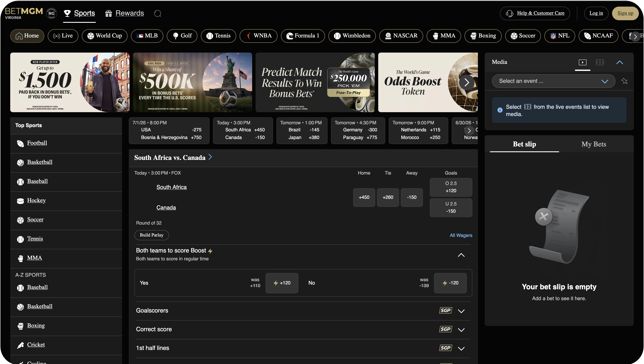Expand the Goalscorers market
The width and height of the screenshot is (644, 364).
pyautogui.click(x=461, y=311)
